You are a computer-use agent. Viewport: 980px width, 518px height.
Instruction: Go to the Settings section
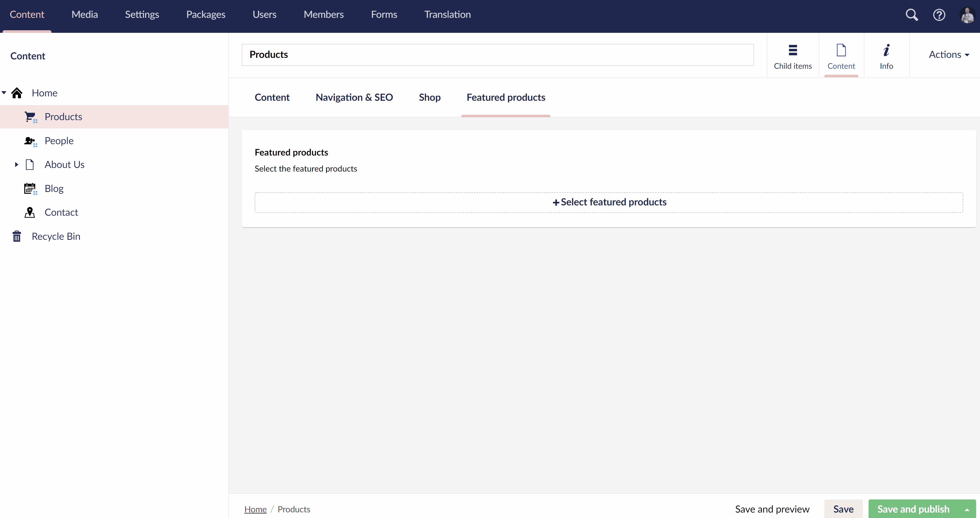[142, 14]
